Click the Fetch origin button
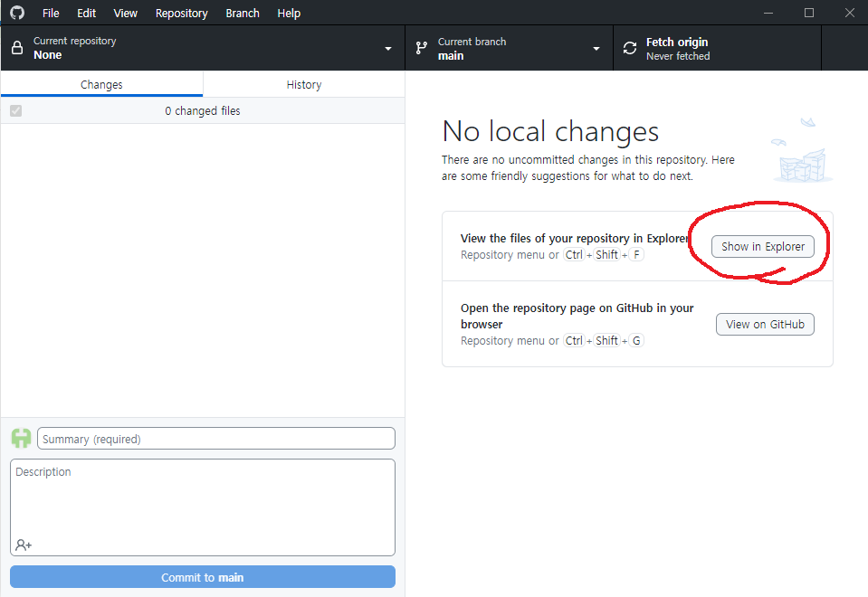The height and width of the screenshot is (597, 868). 718,48
